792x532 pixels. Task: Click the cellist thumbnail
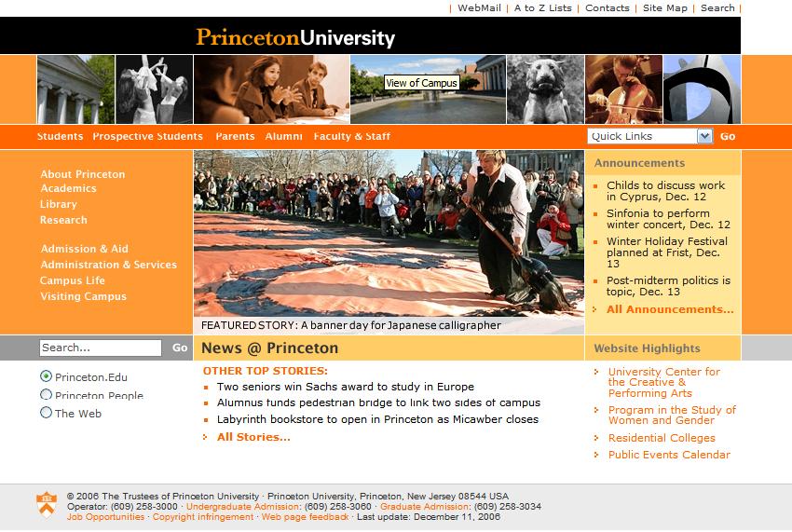(x=623, y=89)
